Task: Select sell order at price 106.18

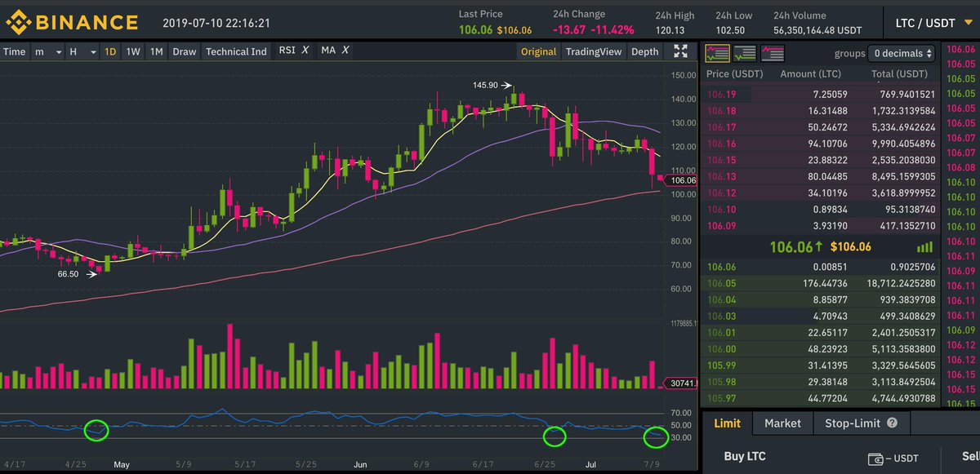Action: click(821, 110)
